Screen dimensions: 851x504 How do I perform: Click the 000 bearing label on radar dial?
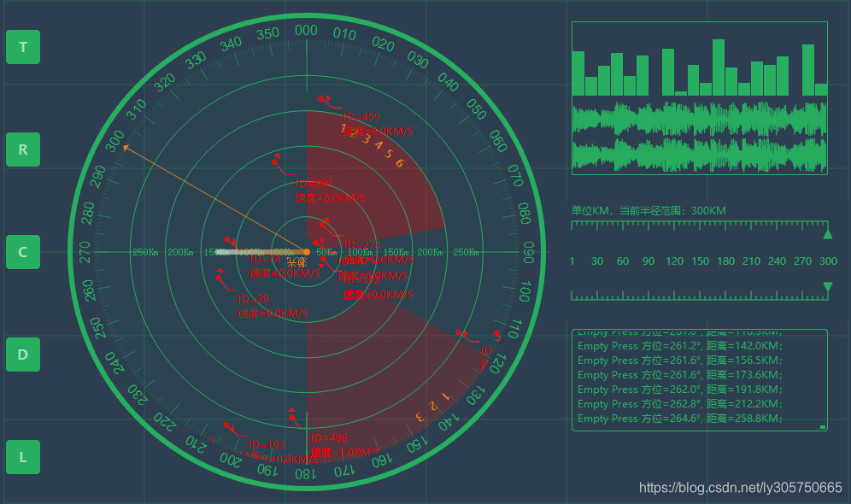click(306, 31)
